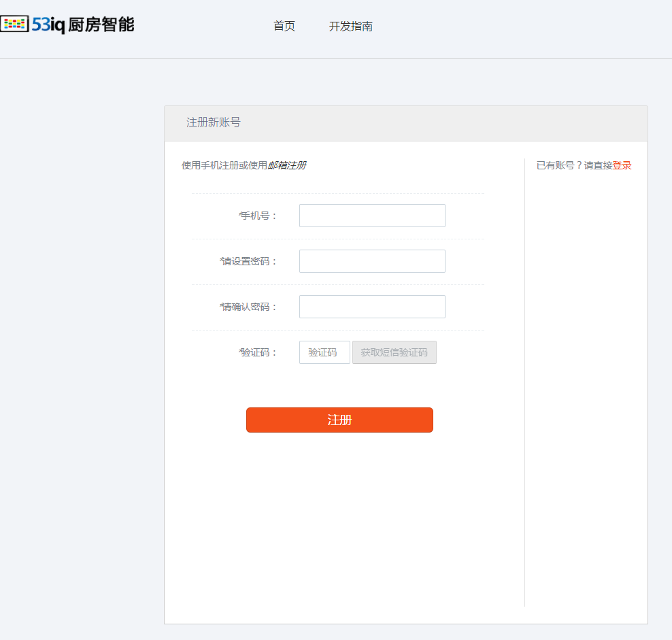Click the 53iq brand text in logo
This screenshot has height=640, width=672.
48,25
